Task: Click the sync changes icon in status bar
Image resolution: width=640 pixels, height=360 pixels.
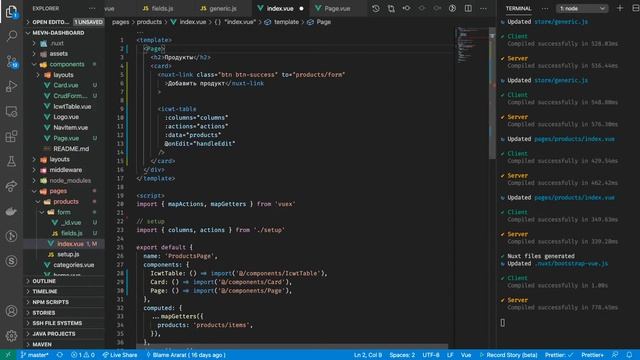Action: coord(60,355)
